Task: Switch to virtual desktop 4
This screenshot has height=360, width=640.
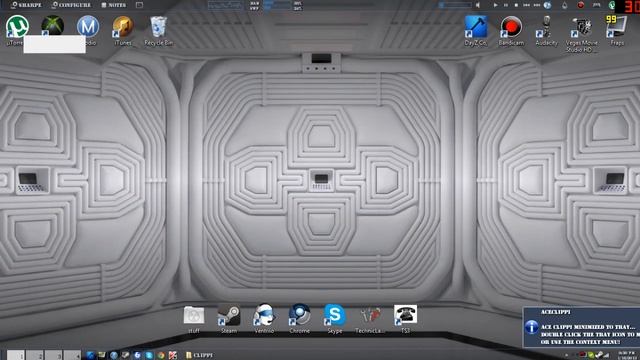Action: click(x=72, y=355)
